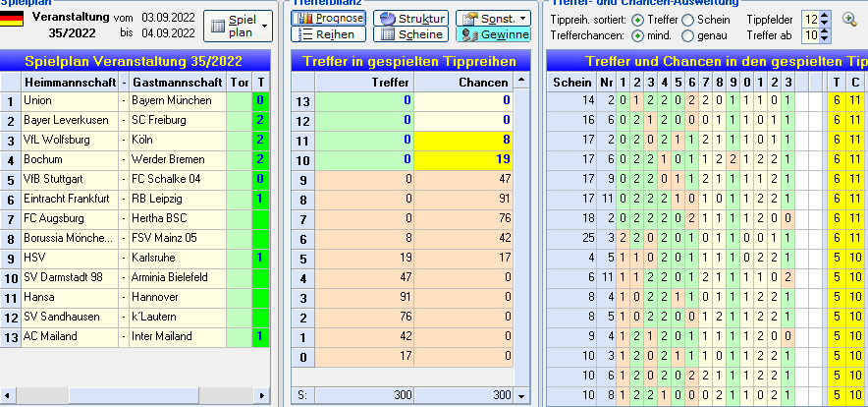The height and width of the screenshot is (407, 868).
Task: Show the Reihen list
Action: click(328, 34)
